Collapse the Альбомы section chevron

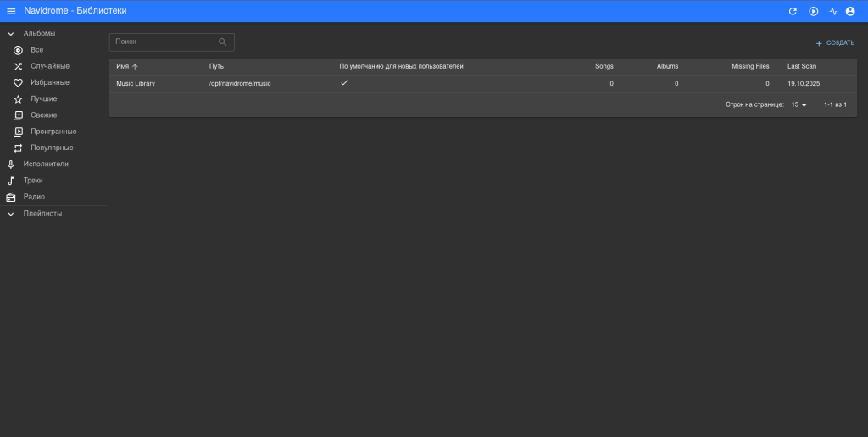click(11, 34)
